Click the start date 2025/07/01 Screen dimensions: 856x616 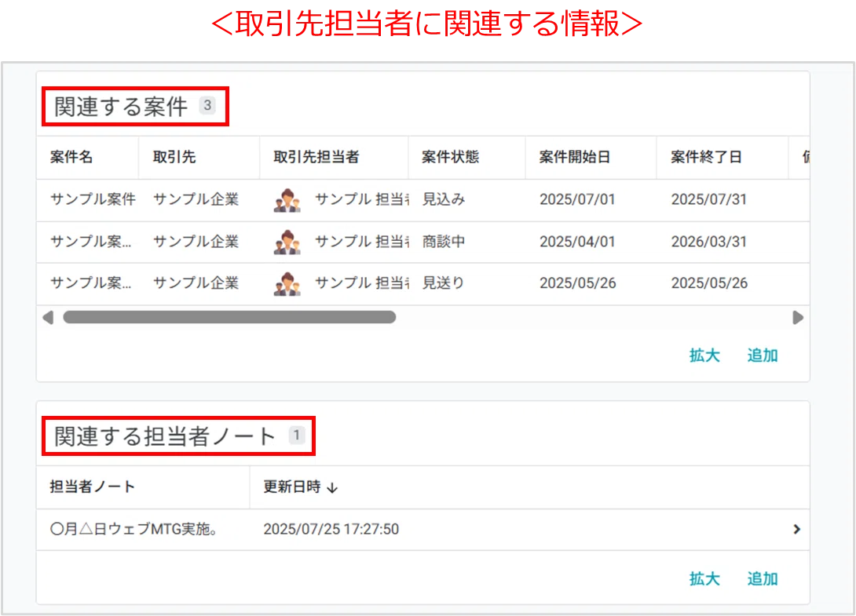(577, 199)
